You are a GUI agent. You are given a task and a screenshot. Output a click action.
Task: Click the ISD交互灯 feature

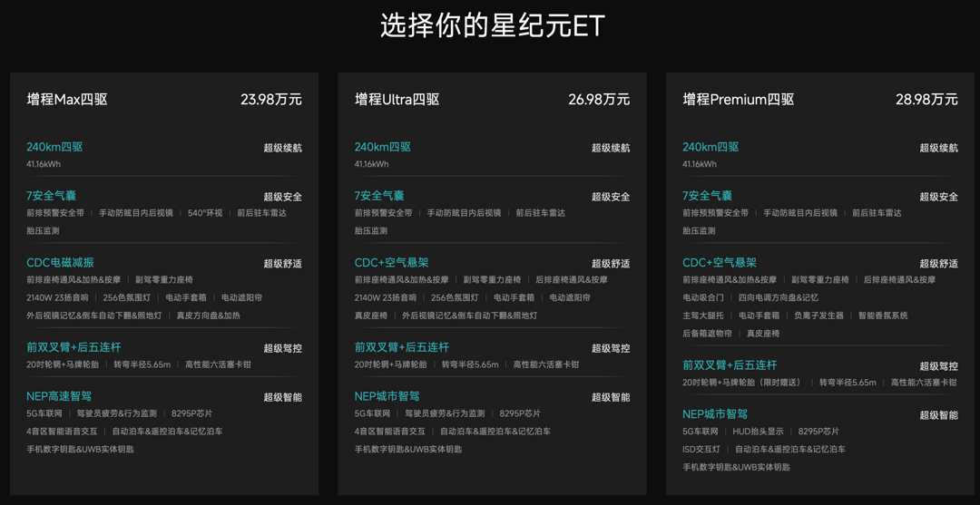701,450
